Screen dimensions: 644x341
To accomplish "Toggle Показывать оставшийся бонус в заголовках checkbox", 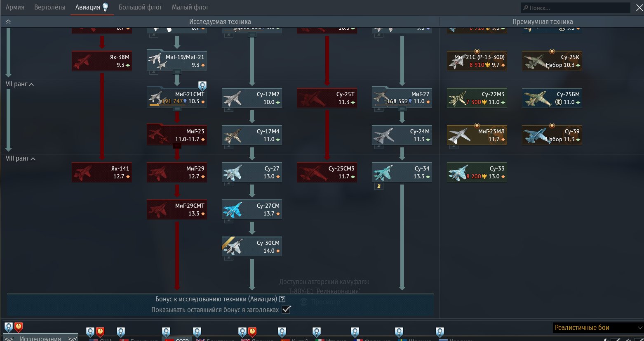I will pyautogui.click(x=286, y=310).
